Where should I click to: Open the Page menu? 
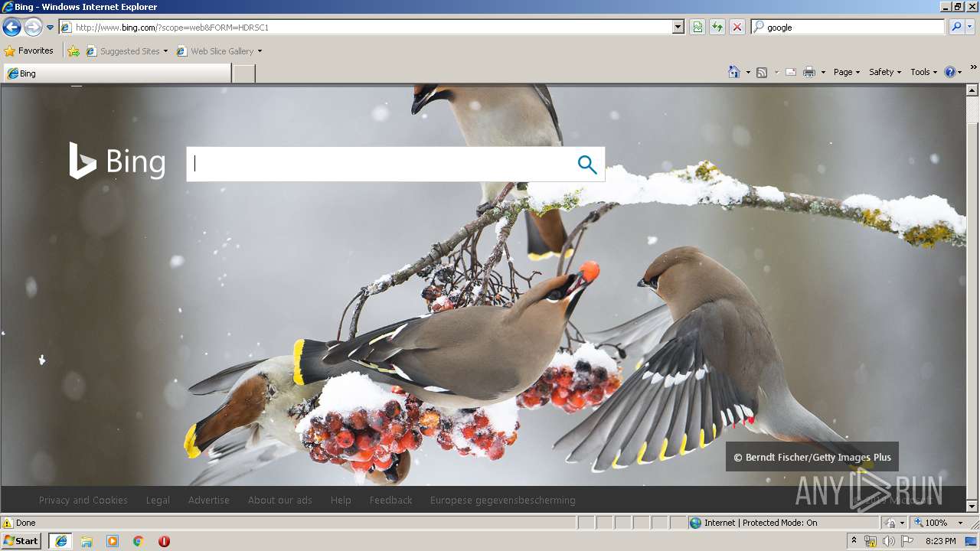847,72
